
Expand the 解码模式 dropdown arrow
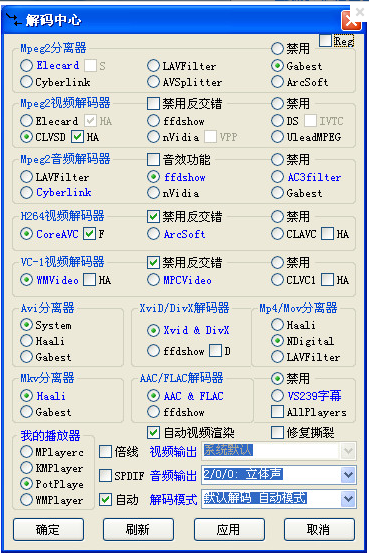click(348, 499)
